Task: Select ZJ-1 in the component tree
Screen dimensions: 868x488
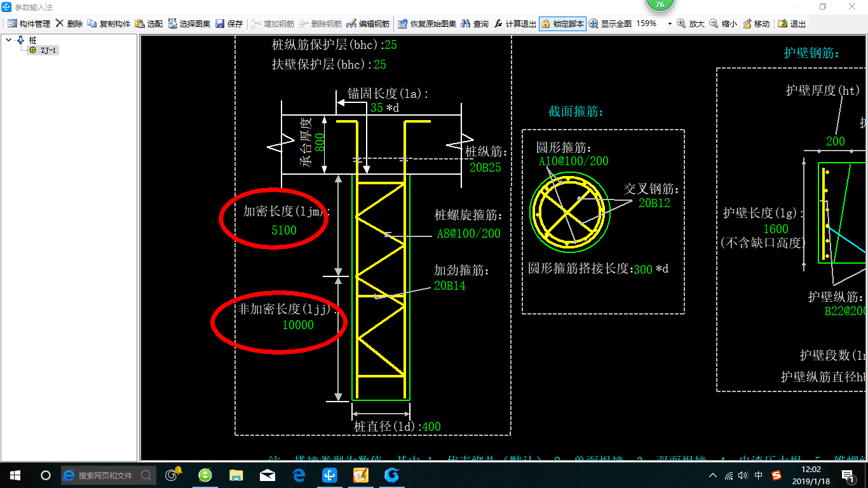Action: tap(48, 50)
